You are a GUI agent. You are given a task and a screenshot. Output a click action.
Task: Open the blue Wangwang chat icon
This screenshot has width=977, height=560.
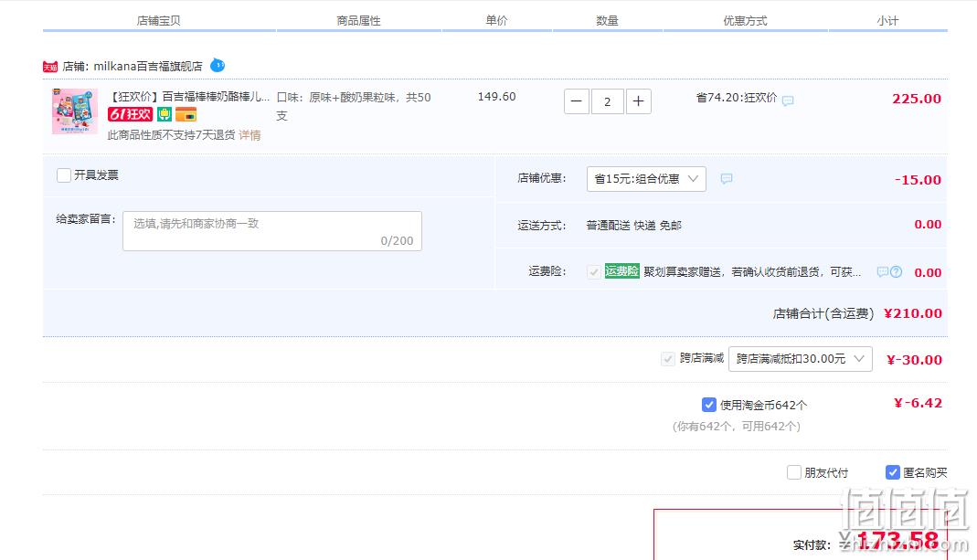coord(218,65)
